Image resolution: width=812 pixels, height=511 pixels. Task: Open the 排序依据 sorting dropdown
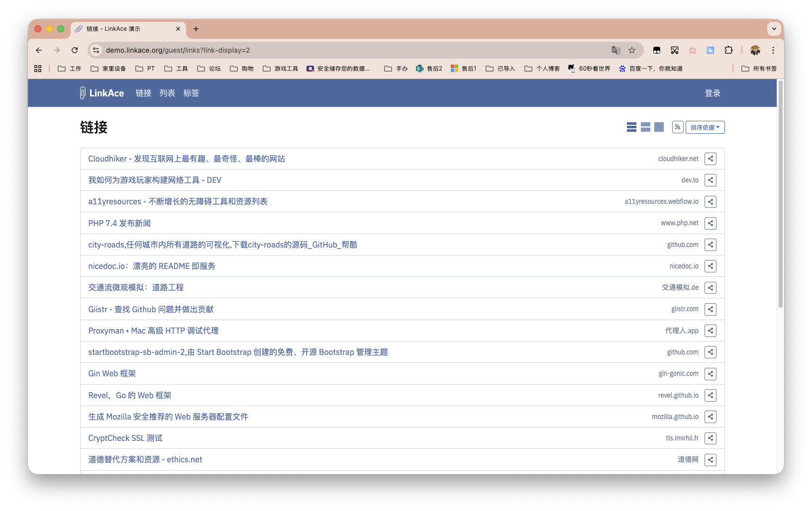coord(705,127)
